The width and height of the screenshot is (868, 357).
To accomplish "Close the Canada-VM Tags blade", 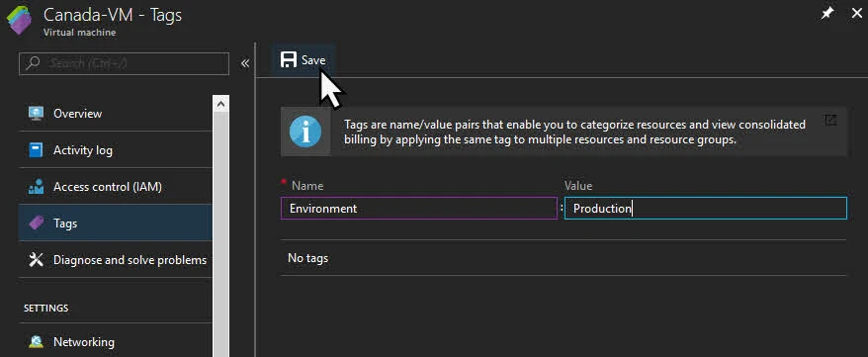I will pyautogui.click(x=856, y=14).
